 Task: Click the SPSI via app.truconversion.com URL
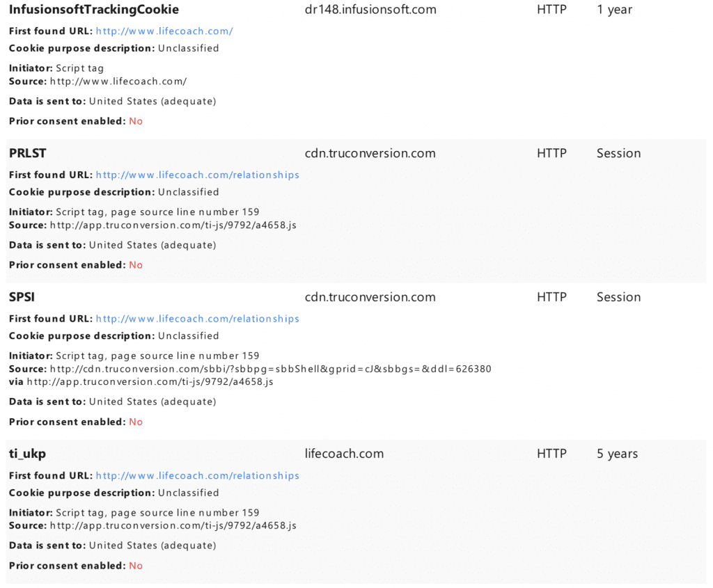(150, 382)
